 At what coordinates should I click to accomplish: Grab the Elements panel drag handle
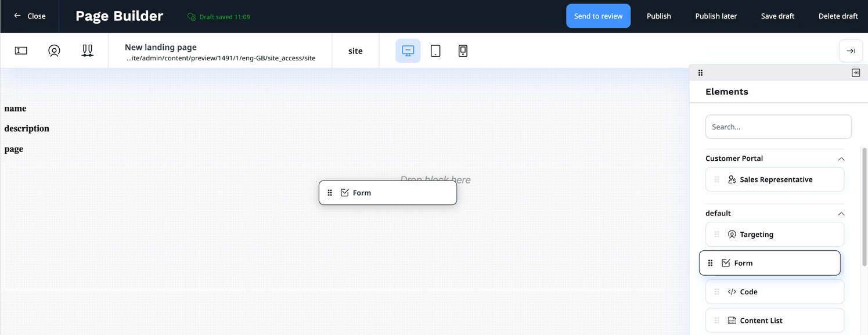700,73
